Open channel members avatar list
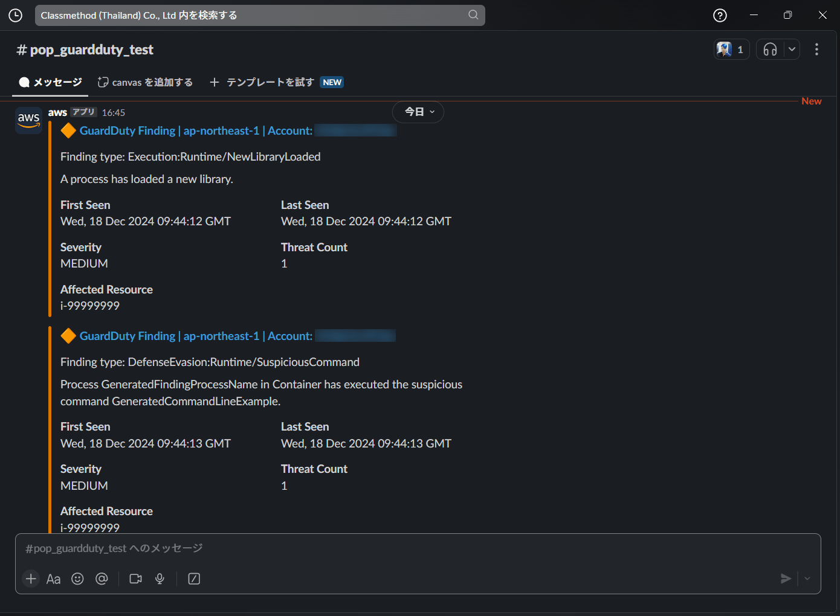 (732, 50)
